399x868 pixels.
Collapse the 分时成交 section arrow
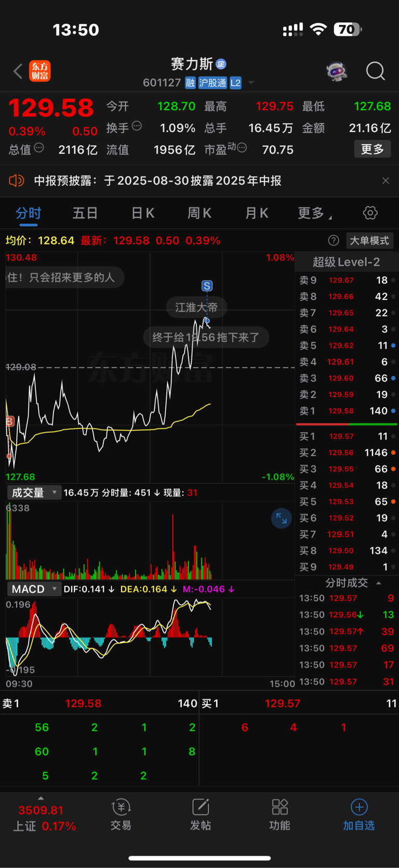379,583
